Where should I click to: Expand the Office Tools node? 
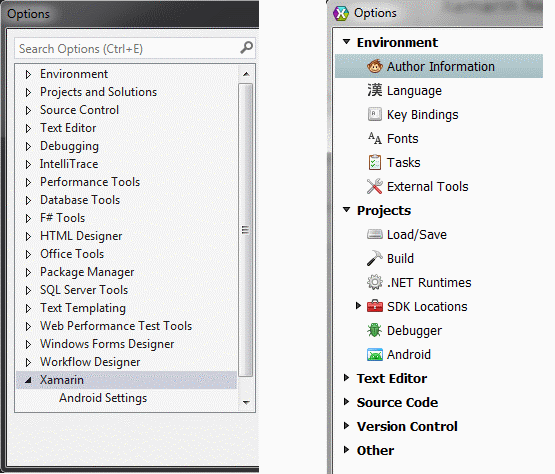coord(28,254)
